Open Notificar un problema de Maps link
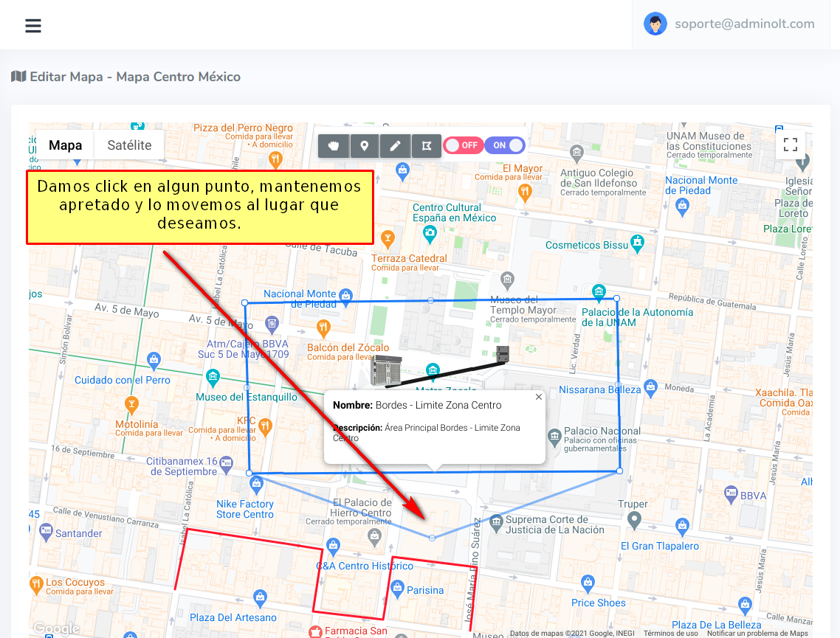The image size is (840, 638). point(757,633)
